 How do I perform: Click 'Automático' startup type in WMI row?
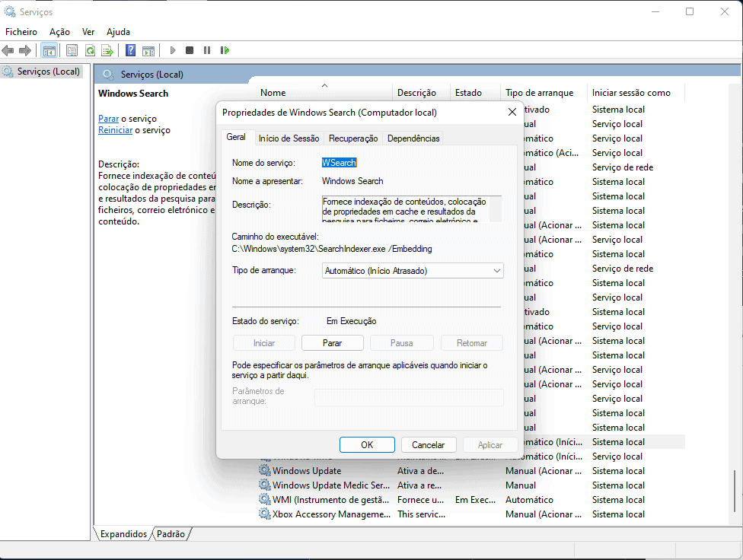click(x=529, y=499)
